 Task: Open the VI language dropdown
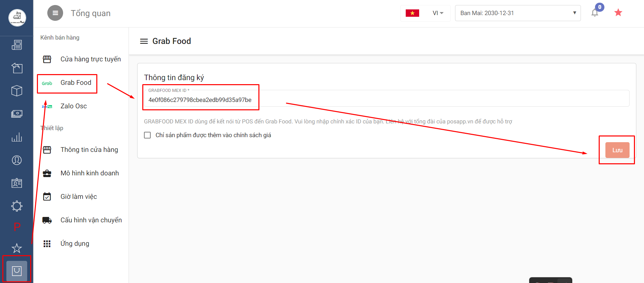click(438, 13)
